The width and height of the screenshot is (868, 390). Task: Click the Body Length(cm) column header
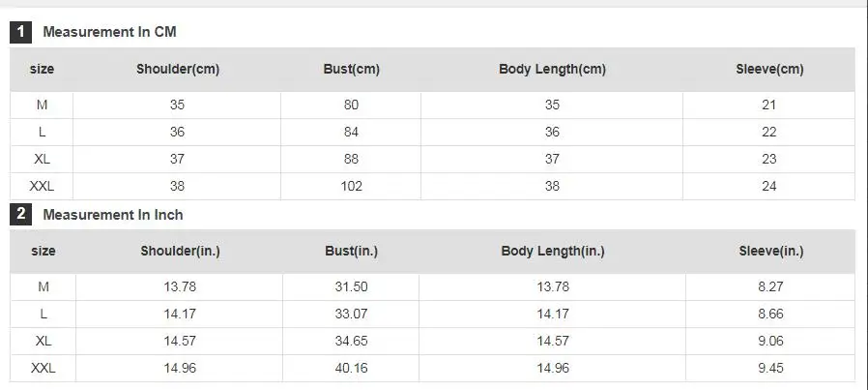553,70
